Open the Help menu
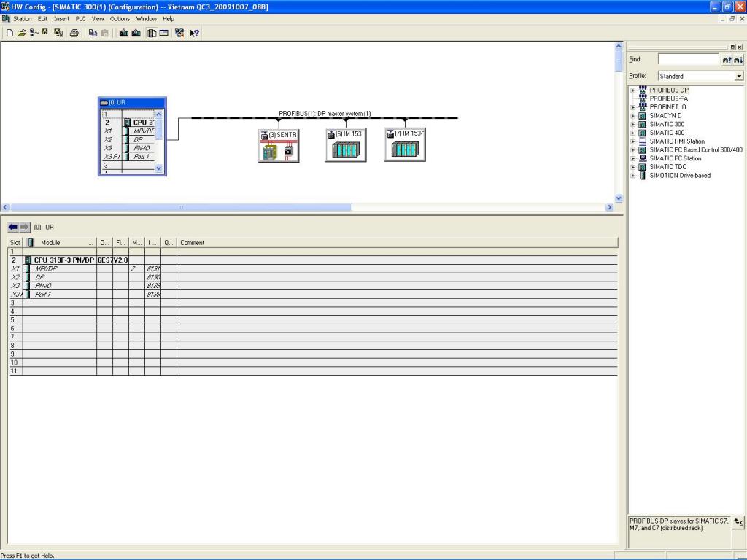 (x=169, y=18)
